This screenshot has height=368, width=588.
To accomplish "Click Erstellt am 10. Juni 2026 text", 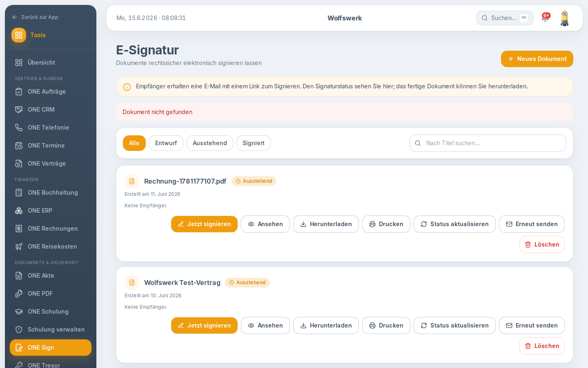I will tap(153, 296).
